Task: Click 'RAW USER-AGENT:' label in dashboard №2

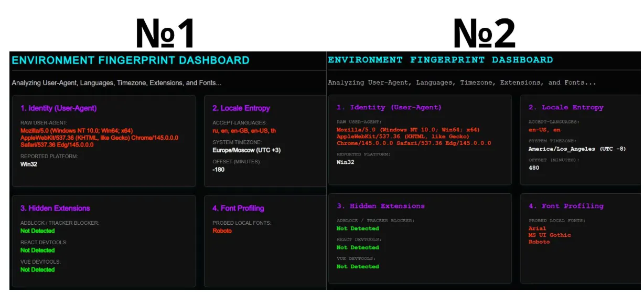Action: coord(360,122)
